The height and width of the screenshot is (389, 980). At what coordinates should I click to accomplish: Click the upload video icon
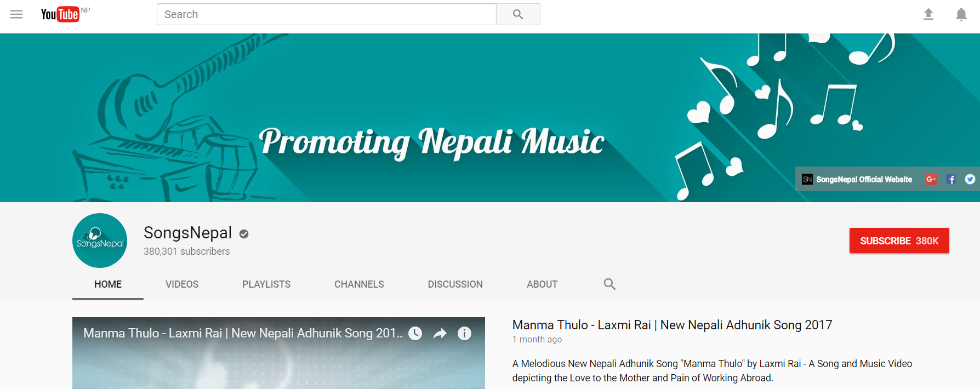coord(928,14)
